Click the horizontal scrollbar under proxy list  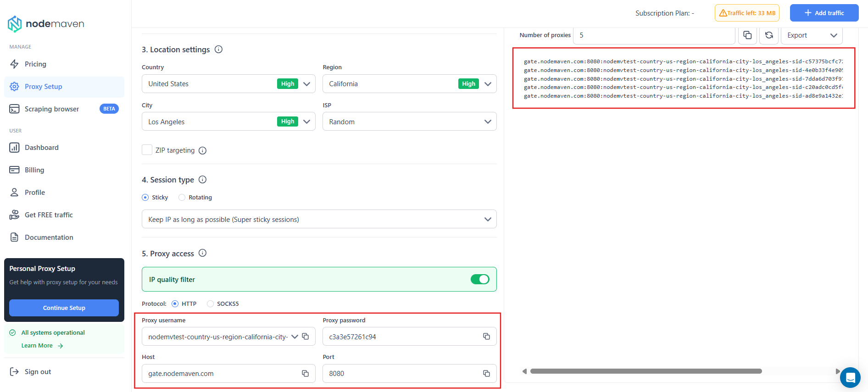[645, 371]
